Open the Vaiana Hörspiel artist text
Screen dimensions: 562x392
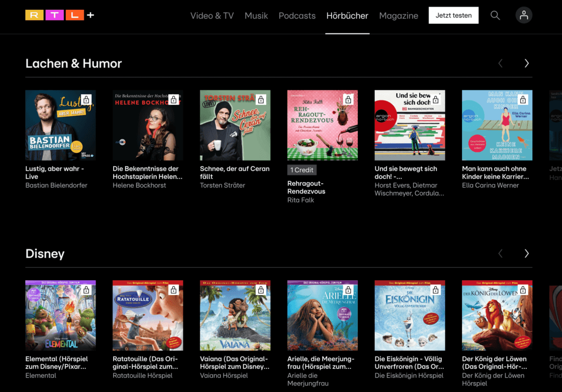[224, 376]
